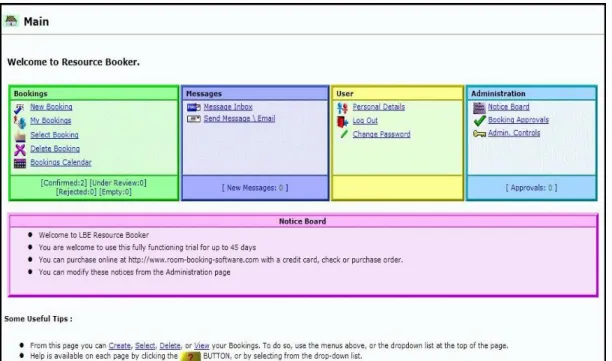Click the Approvals: 0 status text
This screenshot has width=612, height=361.
531,188
